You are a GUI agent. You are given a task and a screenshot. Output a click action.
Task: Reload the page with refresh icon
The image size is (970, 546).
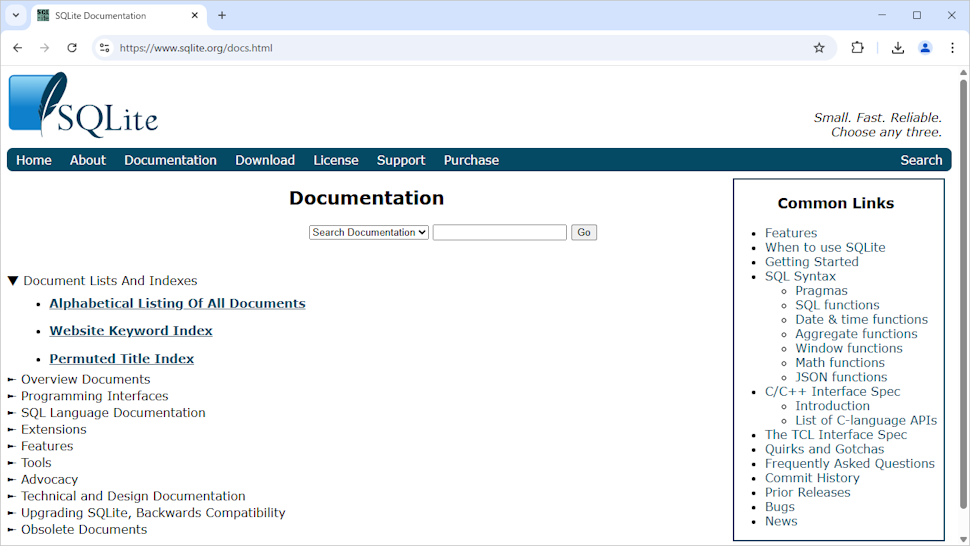pos(72,48)
